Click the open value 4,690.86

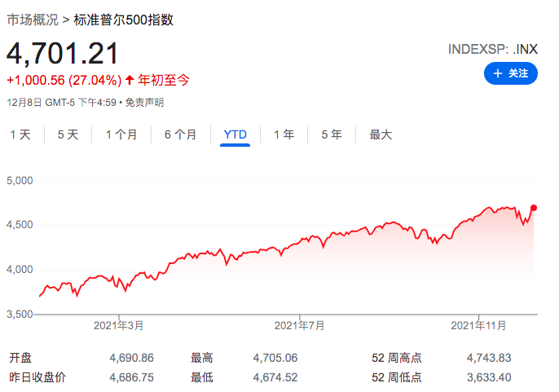coord(131,358)
